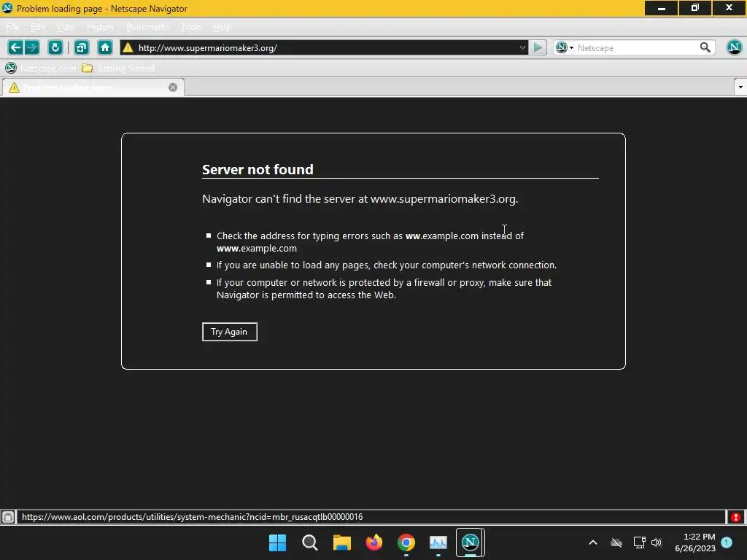This screenshot has height=560, width=747.
Task: Click the volume speaker tray icon
Action: coord(657,542)
